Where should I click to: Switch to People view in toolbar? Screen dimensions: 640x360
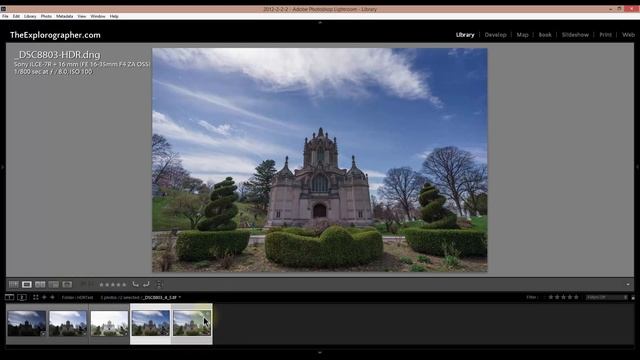(x=67, y=284)
